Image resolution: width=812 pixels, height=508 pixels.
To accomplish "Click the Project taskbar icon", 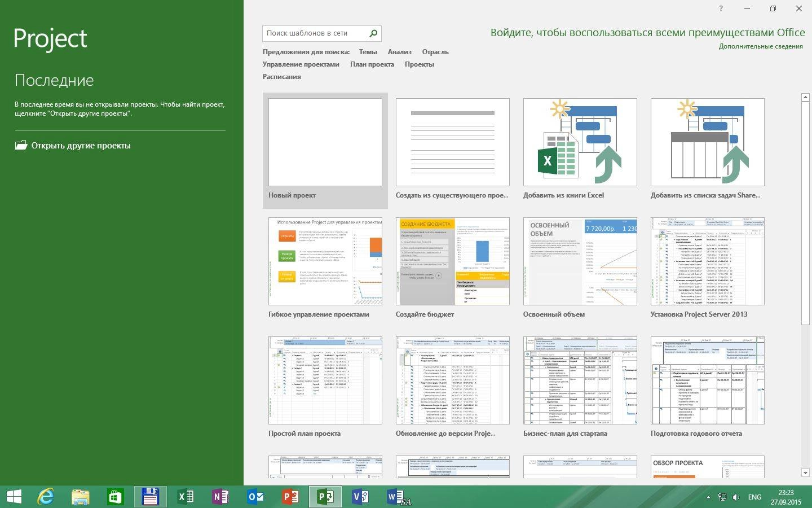I will click(x=325, y=497).
